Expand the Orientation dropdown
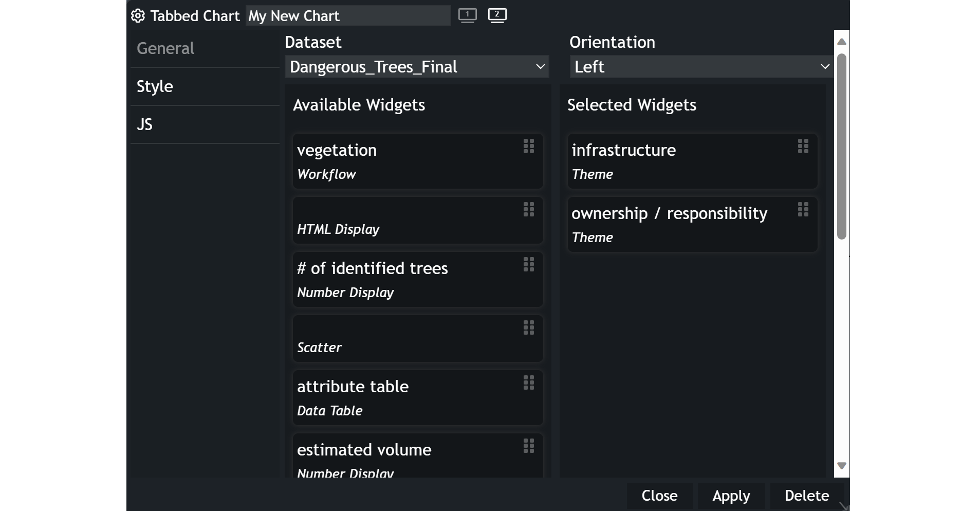Image resolution: width=980 pixels, height=511 pixels. point(701,67)
